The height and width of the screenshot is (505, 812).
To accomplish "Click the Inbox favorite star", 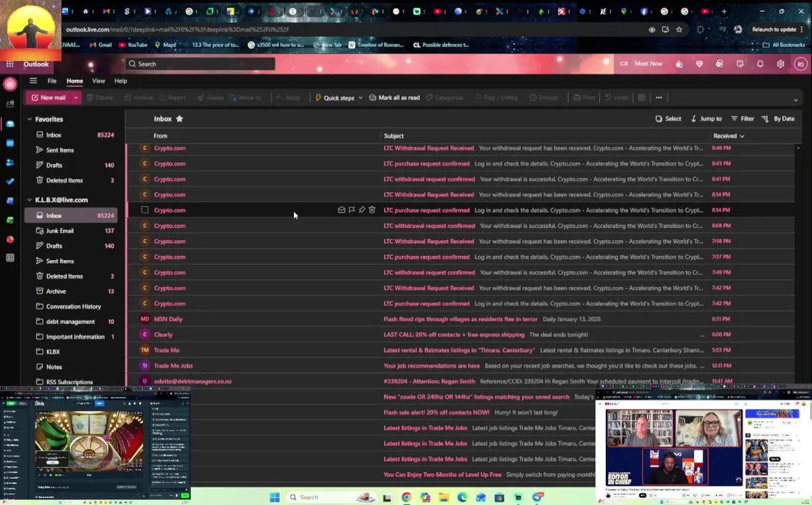I will tap(179, 119).
